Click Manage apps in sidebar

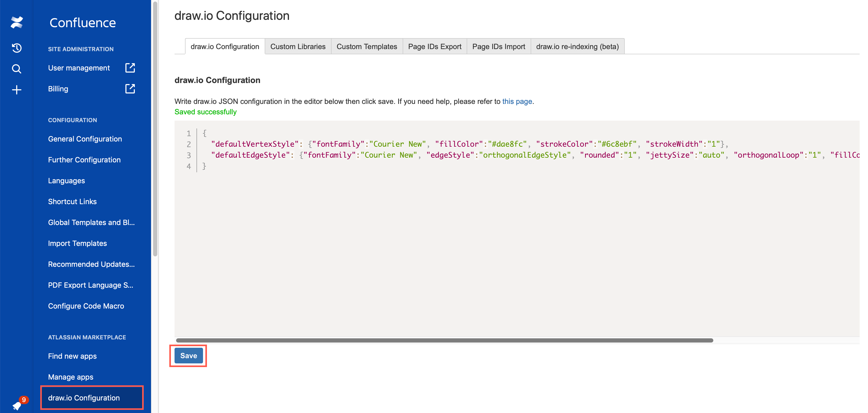pos(71,377)
